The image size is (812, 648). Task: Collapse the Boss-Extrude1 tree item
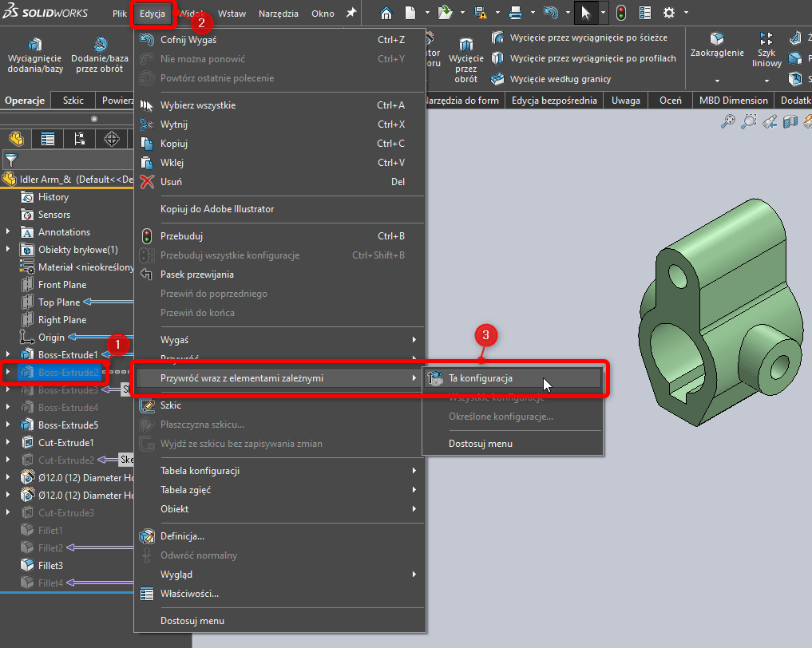[7, 354]
